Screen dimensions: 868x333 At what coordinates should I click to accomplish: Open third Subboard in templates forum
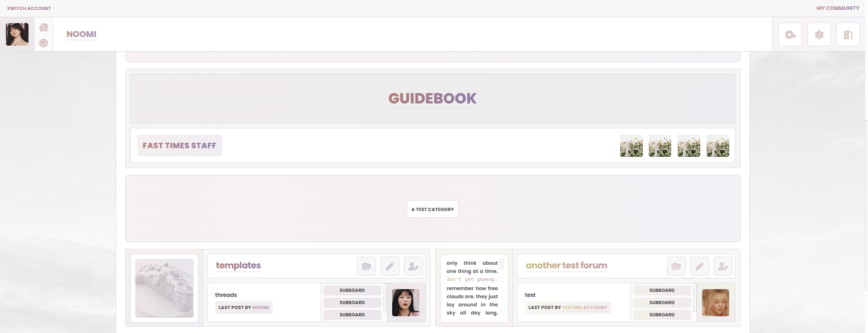tap(352, 314)
